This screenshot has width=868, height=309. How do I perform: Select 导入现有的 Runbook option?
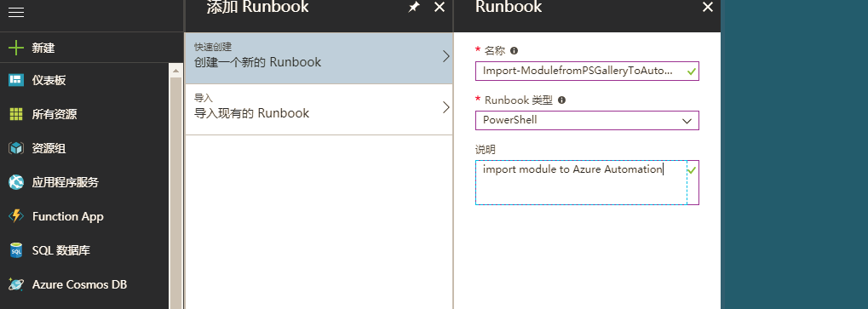pyautogui.click(x=319, y=110)
